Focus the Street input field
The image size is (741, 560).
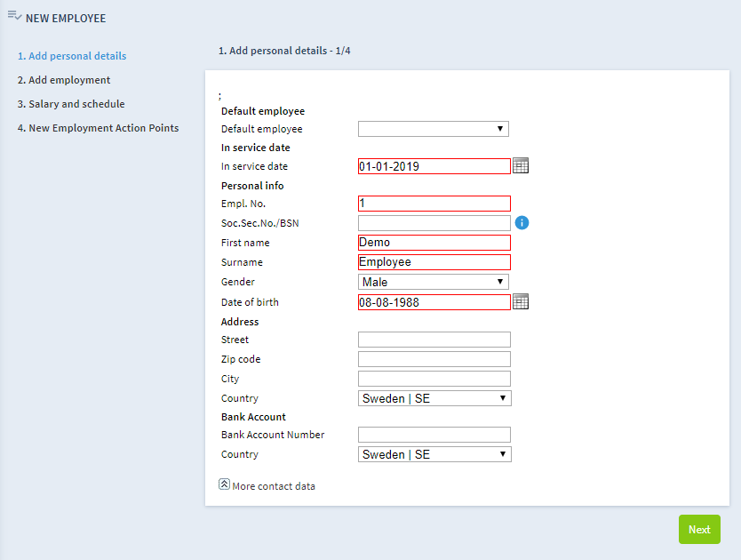[x=434, y=340]
